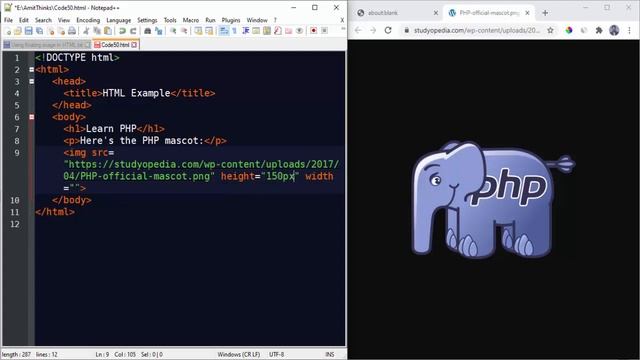640x360 pixels.
Task: Click the Undo arrow icon
Action: pos(122,31)
